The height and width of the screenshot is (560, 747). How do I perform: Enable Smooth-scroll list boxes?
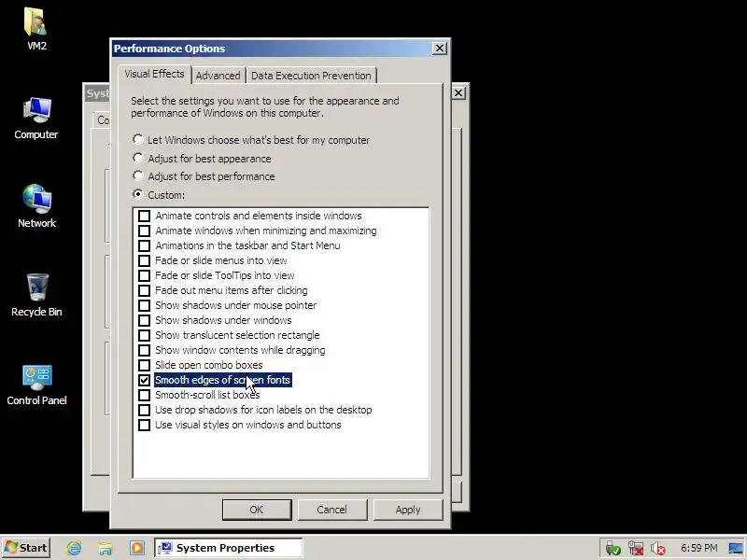point(145,395)
